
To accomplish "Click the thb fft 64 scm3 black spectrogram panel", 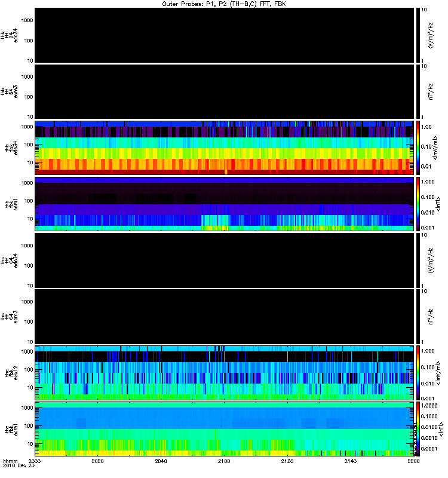I will coord(225,92).
